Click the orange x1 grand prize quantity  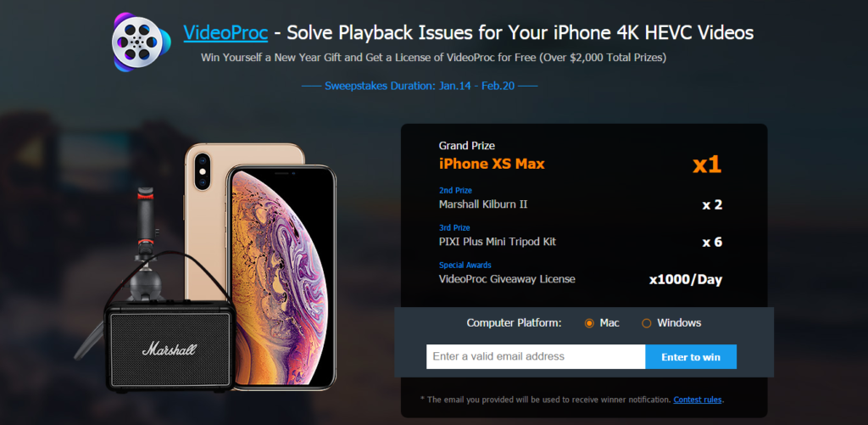(x=707, y=165)
